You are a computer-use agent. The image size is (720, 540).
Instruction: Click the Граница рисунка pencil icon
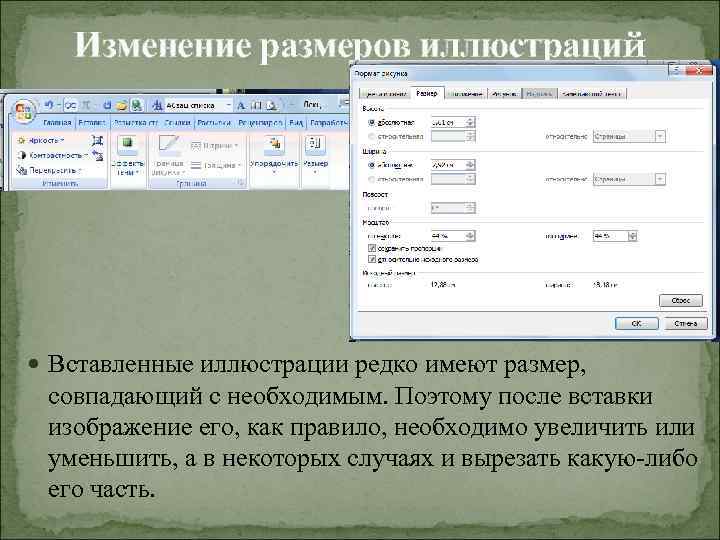[x=169, y=144]
